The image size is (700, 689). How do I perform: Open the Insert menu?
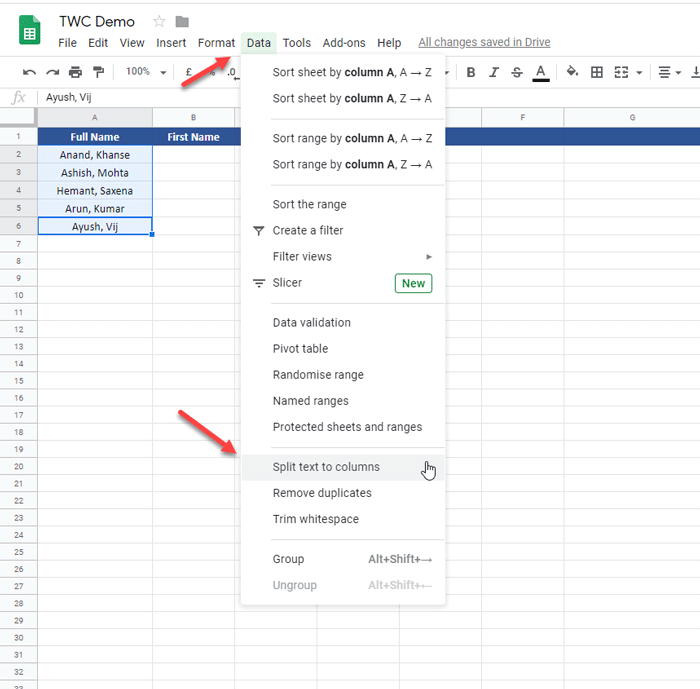click(x=171, y=43)
